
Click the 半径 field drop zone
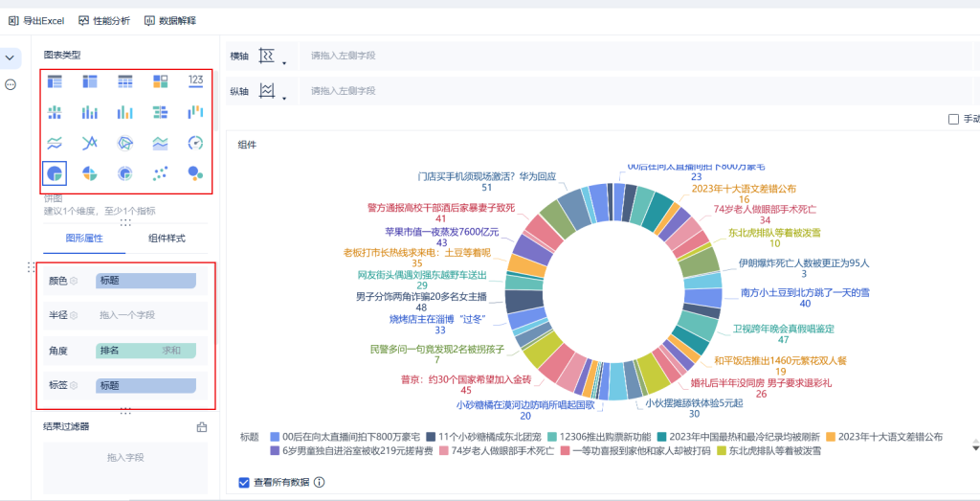(145, 314)
